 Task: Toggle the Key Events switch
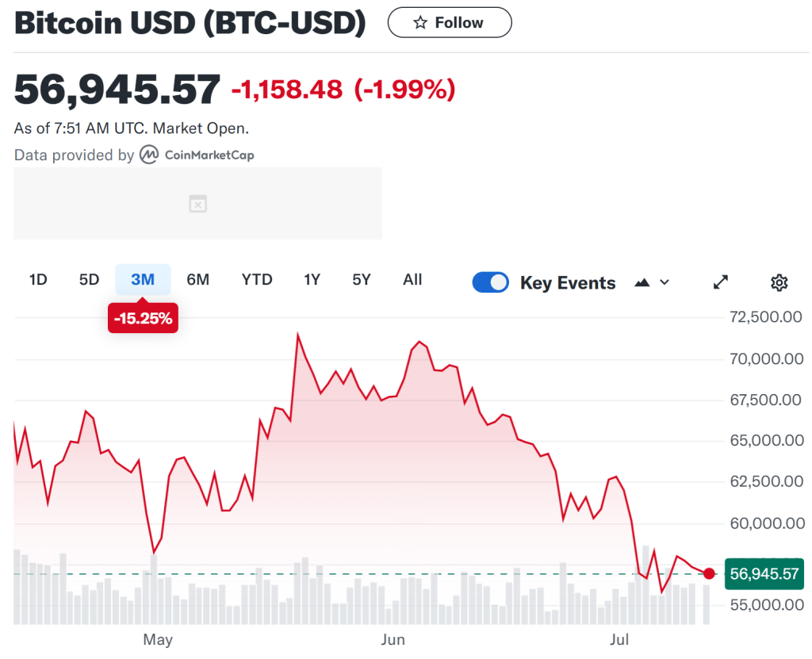click(x=491, y=282)
